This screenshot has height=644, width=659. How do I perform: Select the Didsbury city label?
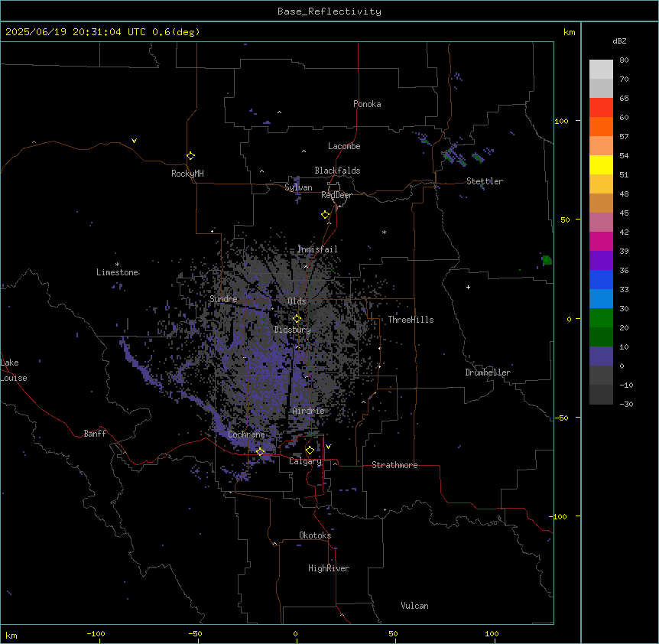[x=293, y=330]
